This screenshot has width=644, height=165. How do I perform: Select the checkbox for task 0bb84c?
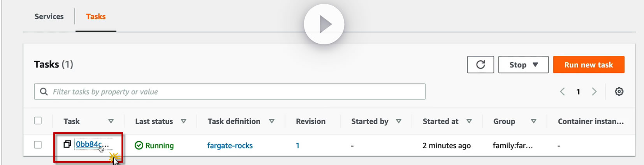click(x=38, y=145)
